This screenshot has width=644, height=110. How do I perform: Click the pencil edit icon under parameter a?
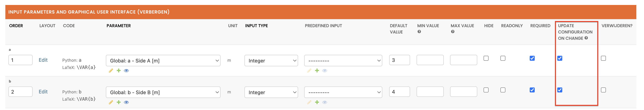[x=111, y=71]
